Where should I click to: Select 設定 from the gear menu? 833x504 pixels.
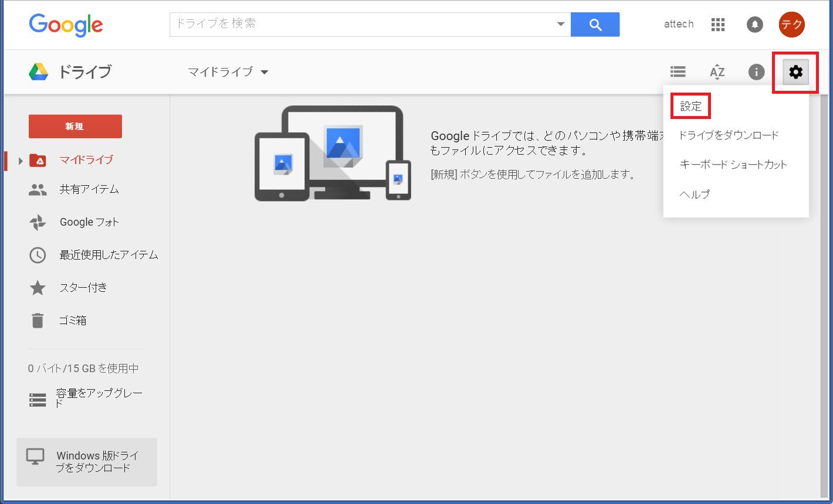(690, 106)
